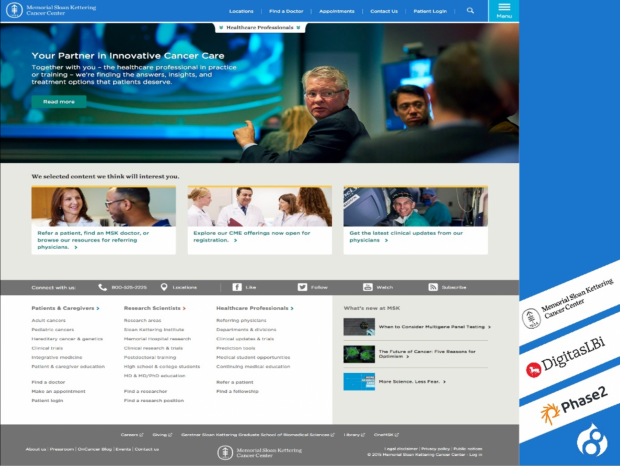Open Patient Login in top navigation
This screenshot has width=620, height=466.
click(x=430, y=11)
